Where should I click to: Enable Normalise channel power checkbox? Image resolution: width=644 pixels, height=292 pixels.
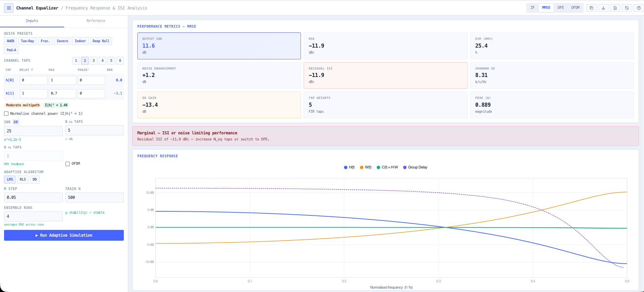(x=6, y=114)
